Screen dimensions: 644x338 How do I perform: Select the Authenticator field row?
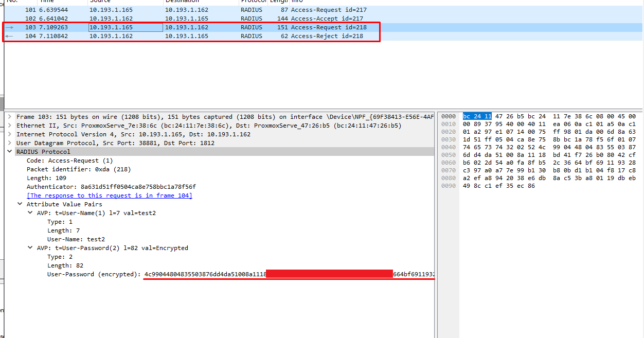click(111, 187)
